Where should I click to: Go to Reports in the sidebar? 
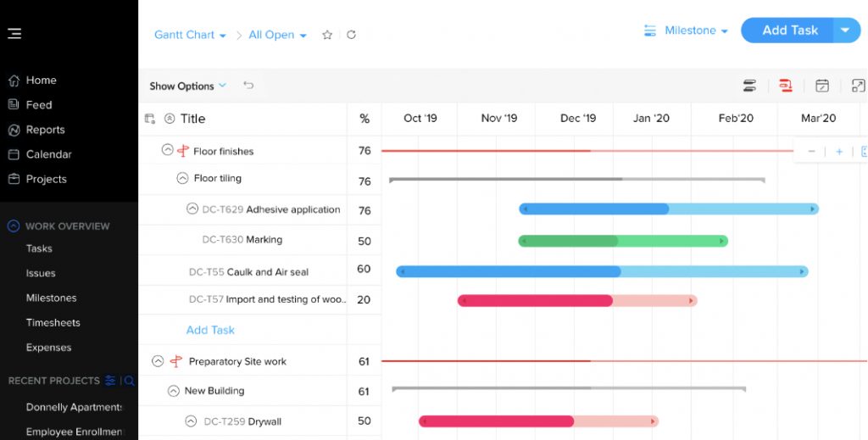45,130
